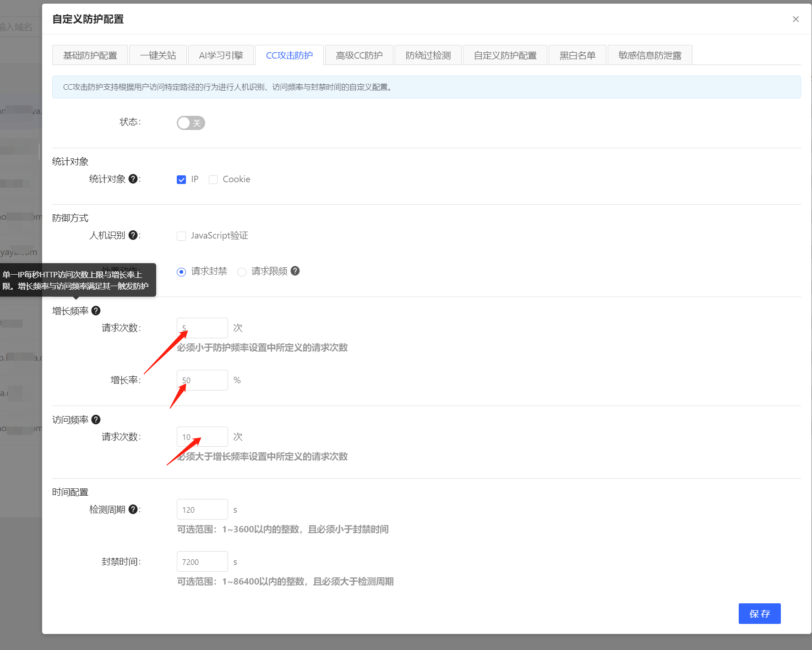
Task: Edit the 封禁时间 seconds field
Action: point(202,562)
